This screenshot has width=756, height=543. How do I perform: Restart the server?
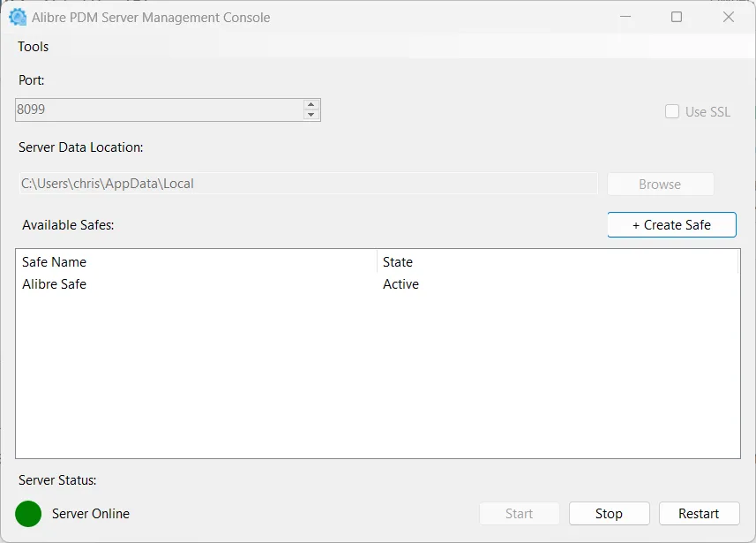click(x=700, y=514)
